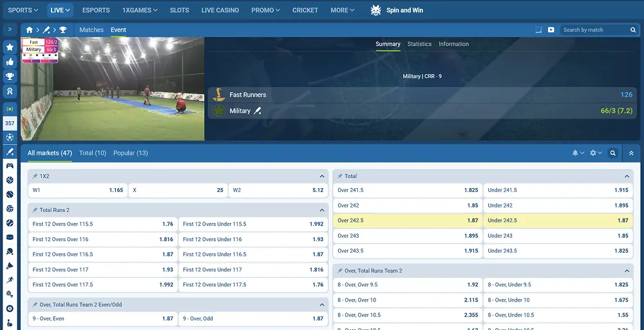Select the table tennis paddle icon in sidebar

[x=10, y=251]
